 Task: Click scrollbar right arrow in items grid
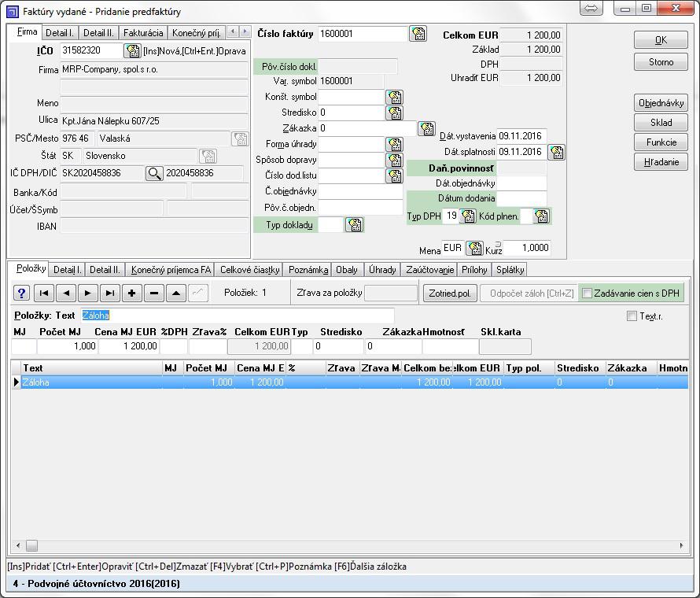click(682, 545)
